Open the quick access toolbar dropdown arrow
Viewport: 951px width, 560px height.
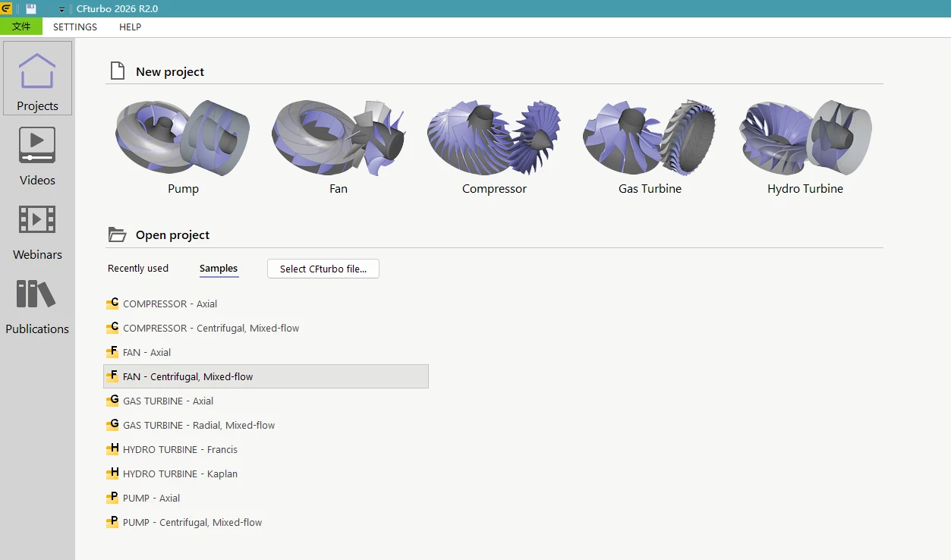point(62,10)
